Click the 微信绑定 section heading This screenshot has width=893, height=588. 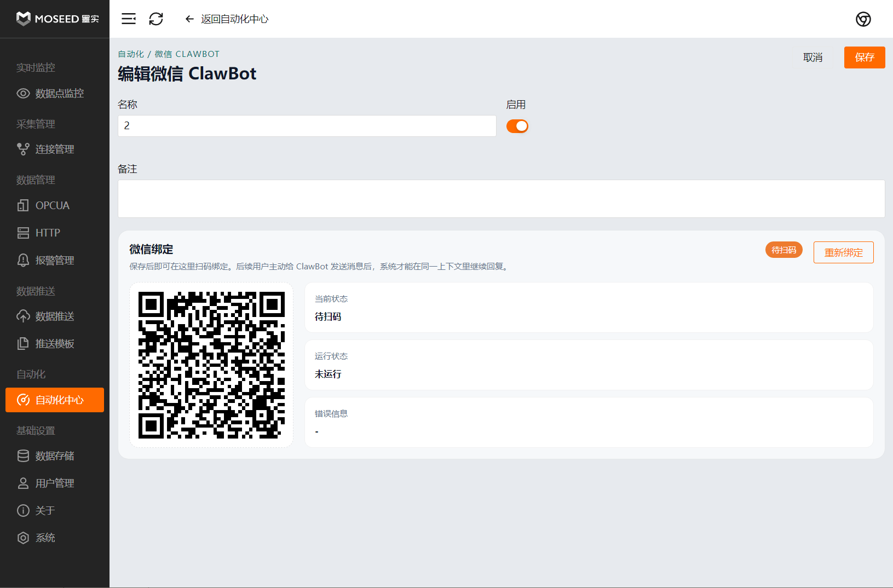[x=151, y=250]
